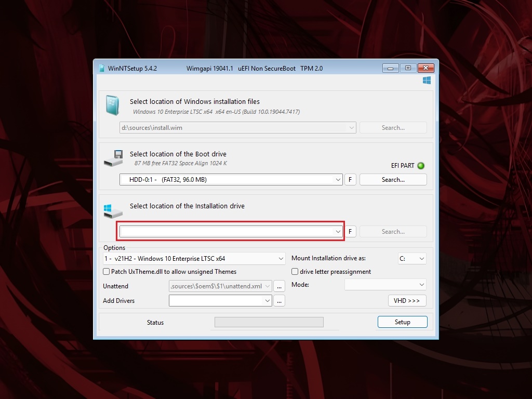Click the Installation drive Windows disk icon
Image resolution: width=532 pixels, height=399 pixels.
pyautogui.click(x=113, y=211)
